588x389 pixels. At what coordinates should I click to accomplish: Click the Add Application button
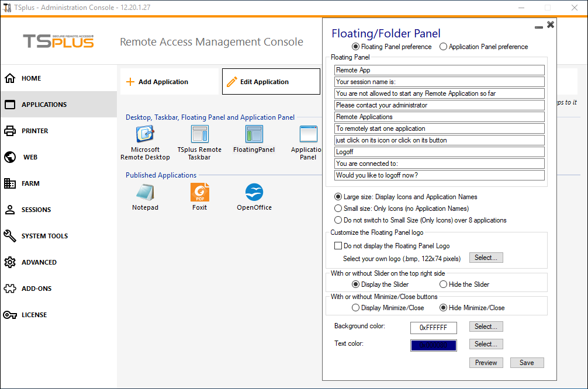(170, 82)
